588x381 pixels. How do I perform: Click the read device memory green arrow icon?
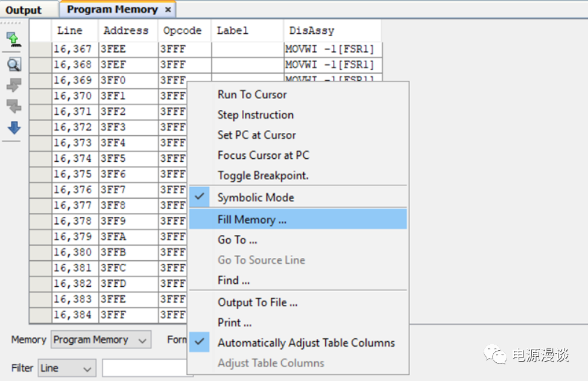[13, 41]
